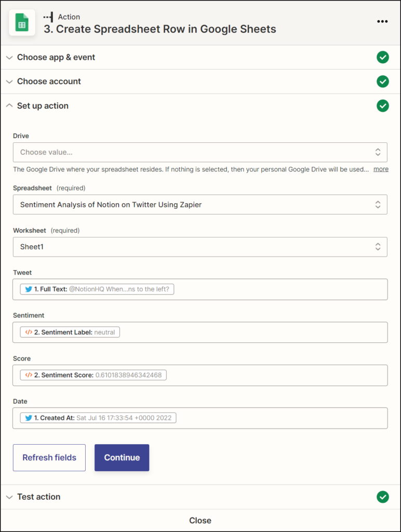Open the three-dot options menu

tap(382, 21)
